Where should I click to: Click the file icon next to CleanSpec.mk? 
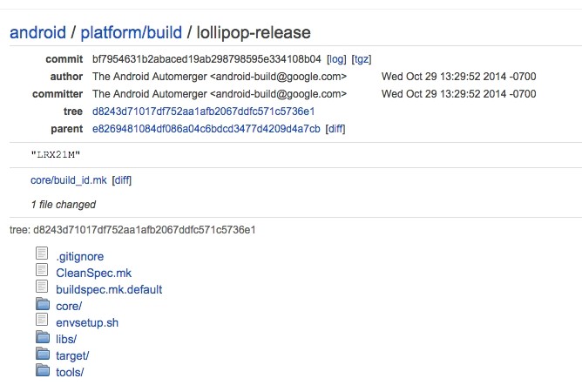[43, 271]
